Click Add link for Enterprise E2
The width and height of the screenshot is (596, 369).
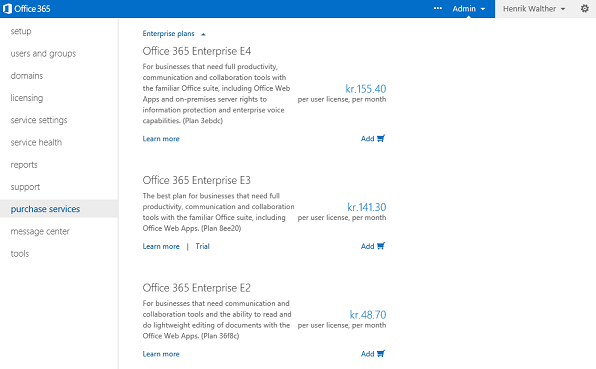click(x=368, y=354)
